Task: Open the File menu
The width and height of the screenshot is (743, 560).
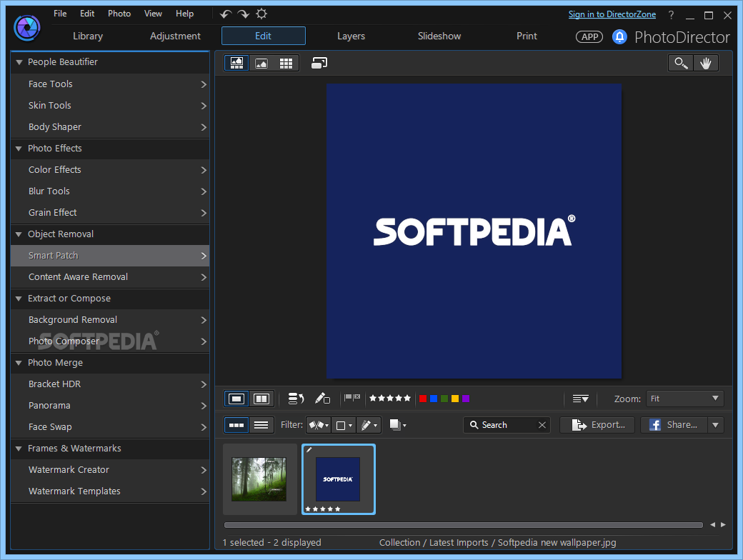Action: point(60,14)
